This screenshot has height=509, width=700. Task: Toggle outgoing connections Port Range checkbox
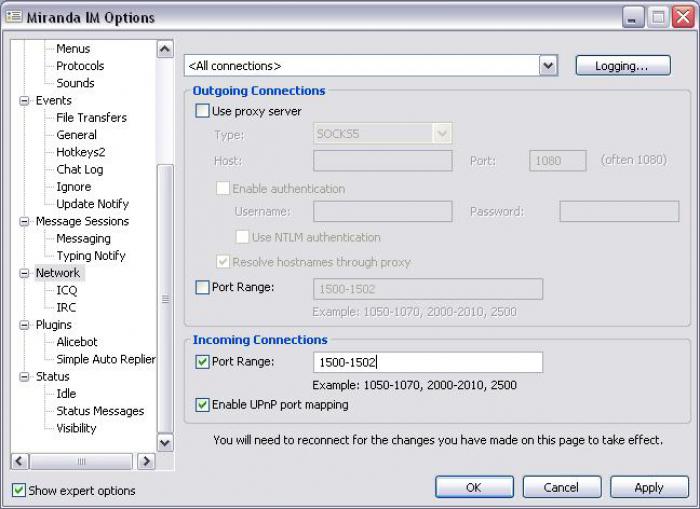tap(202, 287)
